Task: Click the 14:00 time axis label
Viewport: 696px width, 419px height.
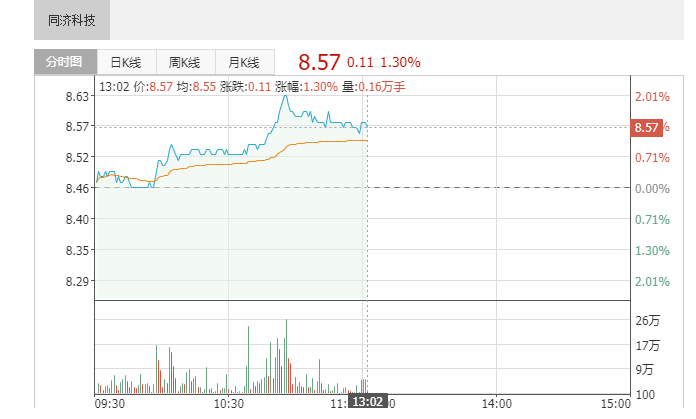Action: click(x=497, y=403)
